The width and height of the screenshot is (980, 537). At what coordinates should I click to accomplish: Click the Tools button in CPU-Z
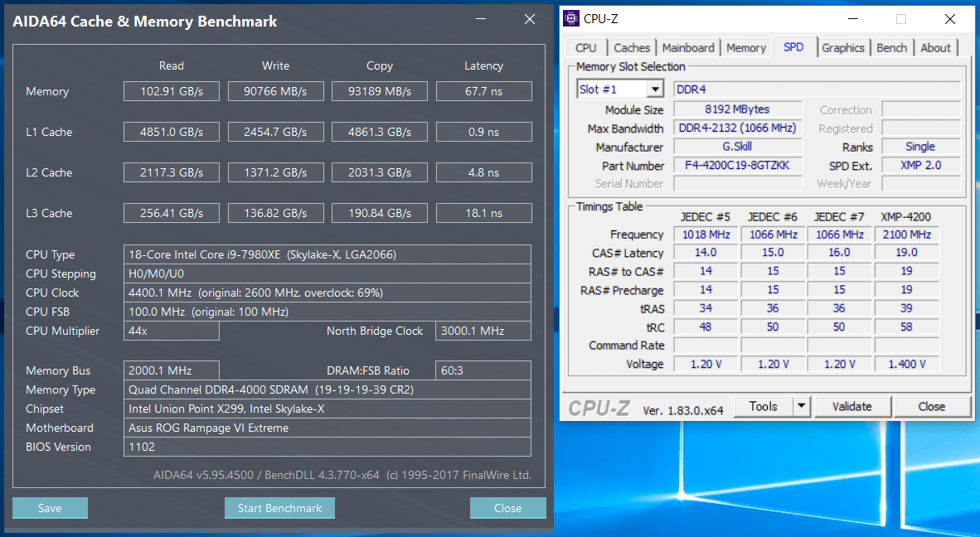(763, 407)
